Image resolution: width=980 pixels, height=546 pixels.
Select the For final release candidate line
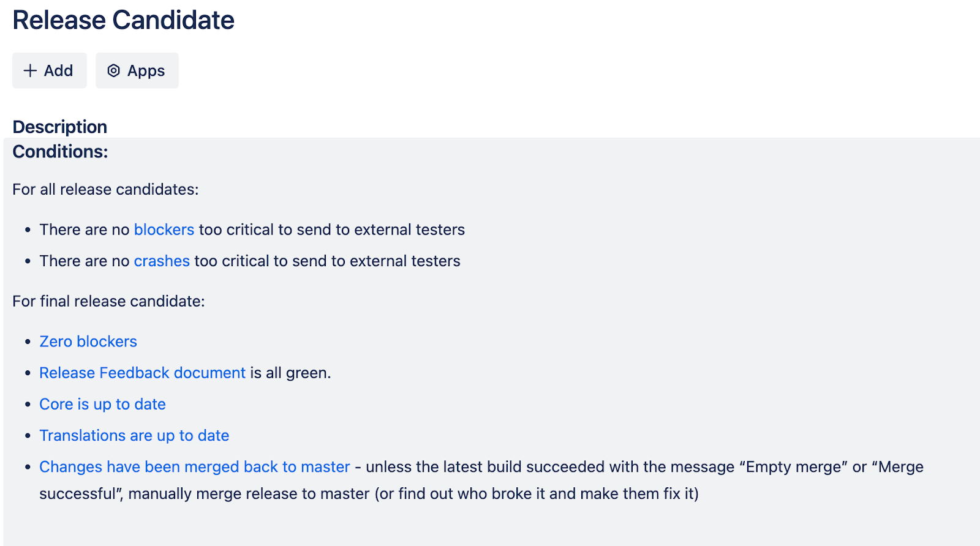[108, 301]
